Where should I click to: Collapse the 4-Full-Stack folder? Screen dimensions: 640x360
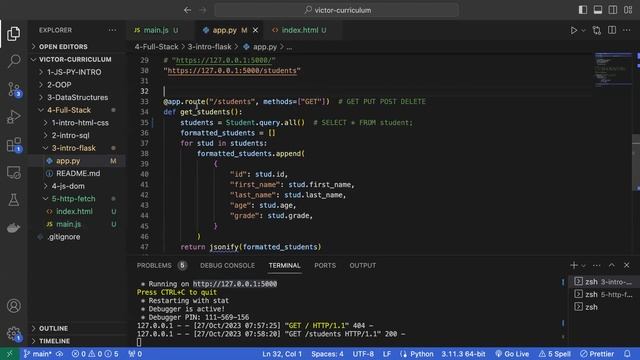tap(77, 110)
